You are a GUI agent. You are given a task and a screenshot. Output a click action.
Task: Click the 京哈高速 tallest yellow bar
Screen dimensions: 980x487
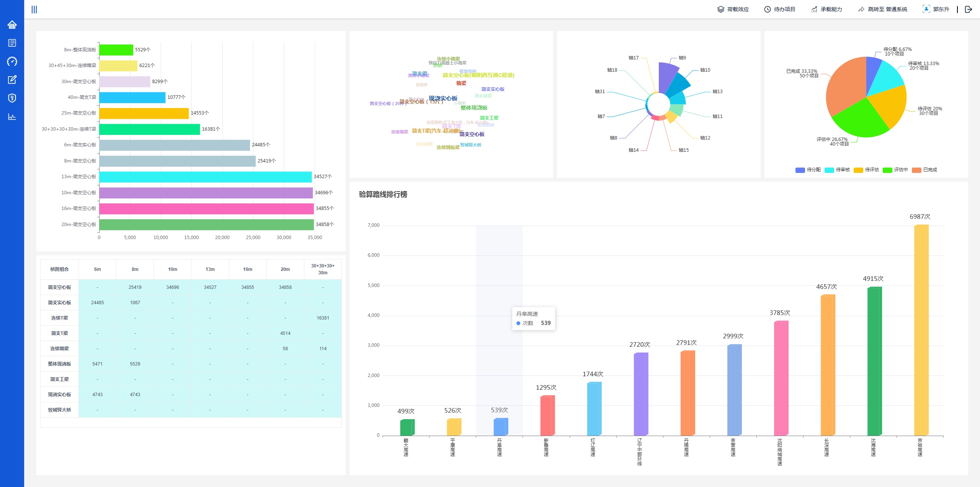click(921, 330)
